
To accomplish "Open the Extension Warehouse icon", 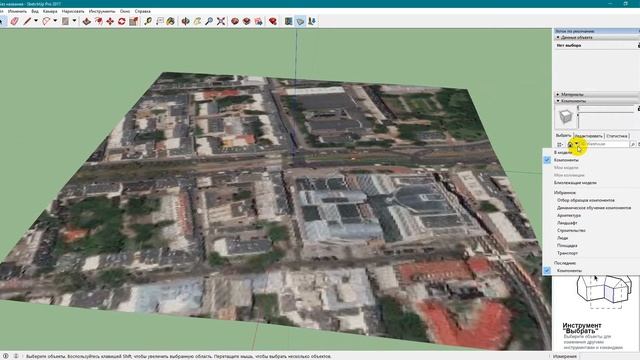I will (x=247, y=21).
